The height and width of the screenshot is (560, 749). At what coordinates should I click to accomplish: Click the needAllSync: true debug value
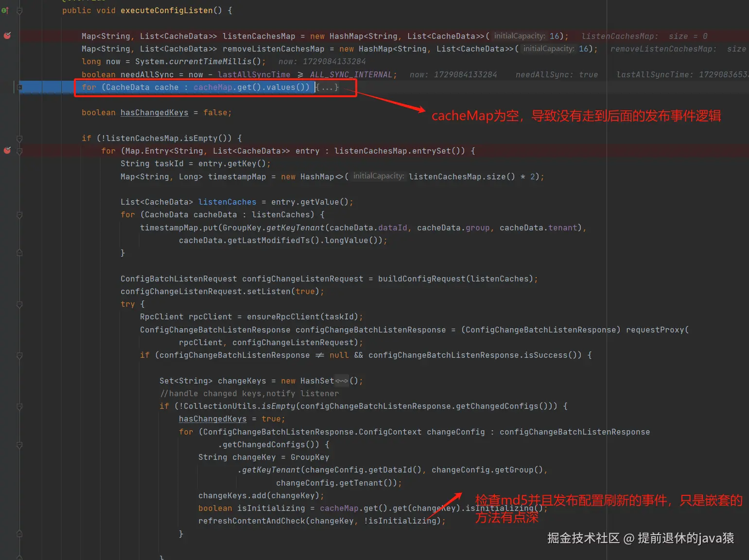click(x=557, y=74)
